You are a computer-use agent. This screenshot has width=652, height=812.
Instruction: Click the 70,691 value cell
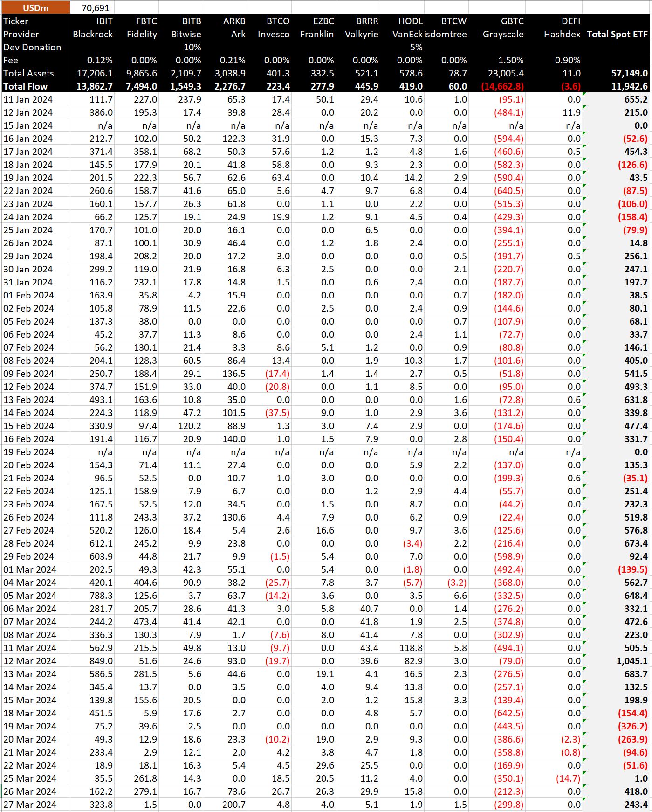click(96, 7)
